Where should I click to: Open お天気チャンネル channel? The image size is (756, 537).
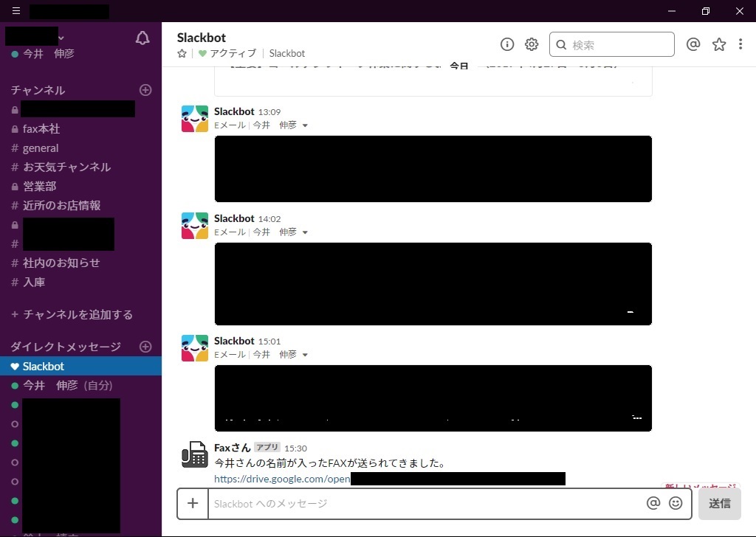66,167
